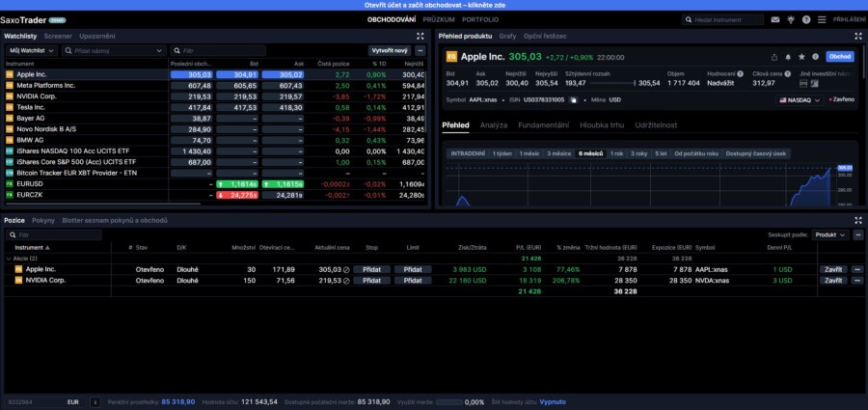
Task: Select INTRADENNÍ chart range
Action: (468, 153)
